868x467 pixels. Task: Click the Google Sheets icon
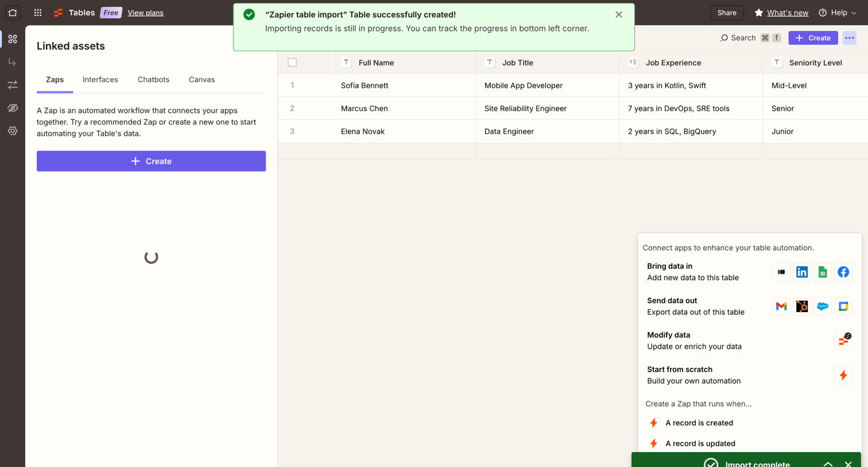[823, 272]
